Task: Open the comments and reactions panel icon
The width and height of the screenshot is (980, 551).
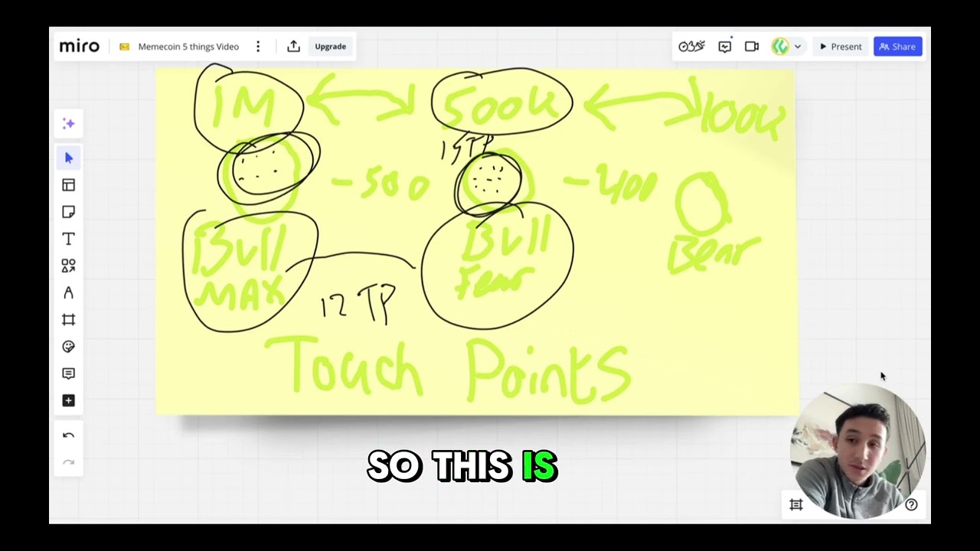Action: pyautogui.click(x=725, y=47)
